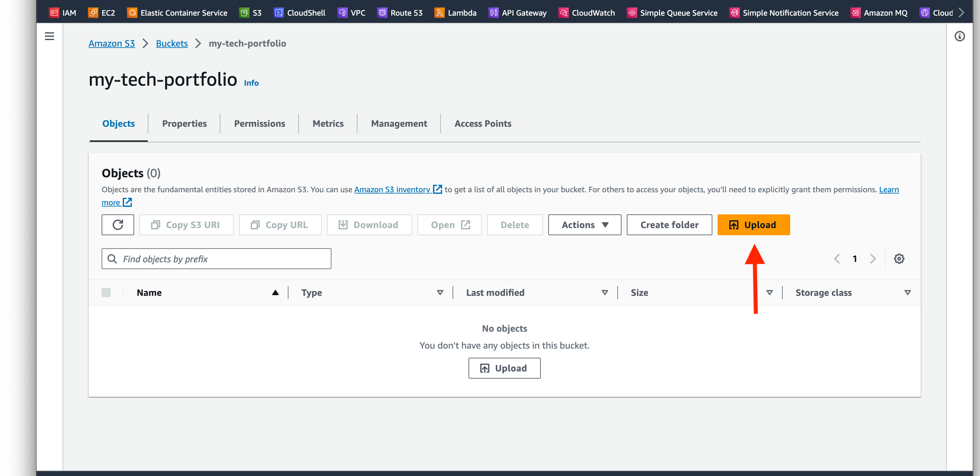Click external link icon after Learn more
980x476 pixels.
tap(127, 202)
